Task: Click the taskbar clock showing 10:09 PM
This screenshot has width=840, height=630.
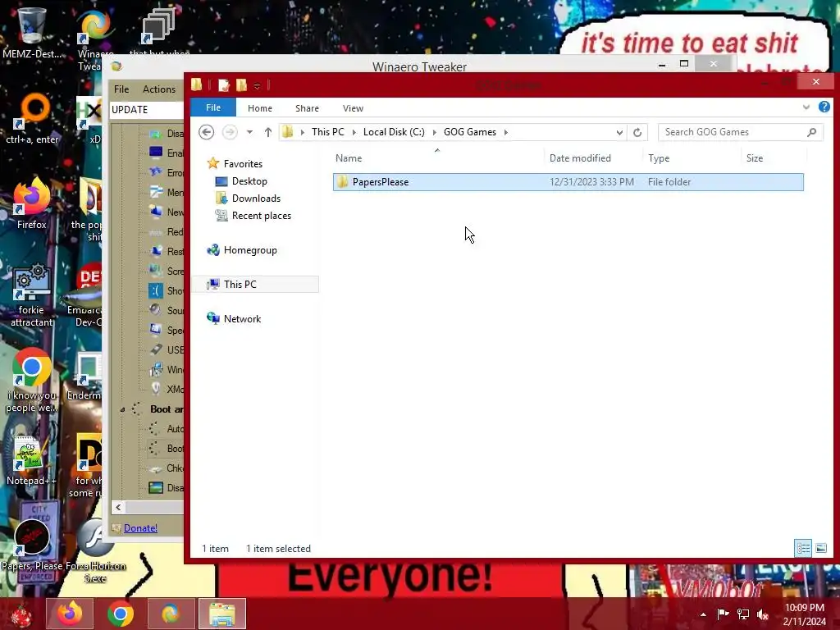Action: 804,614
